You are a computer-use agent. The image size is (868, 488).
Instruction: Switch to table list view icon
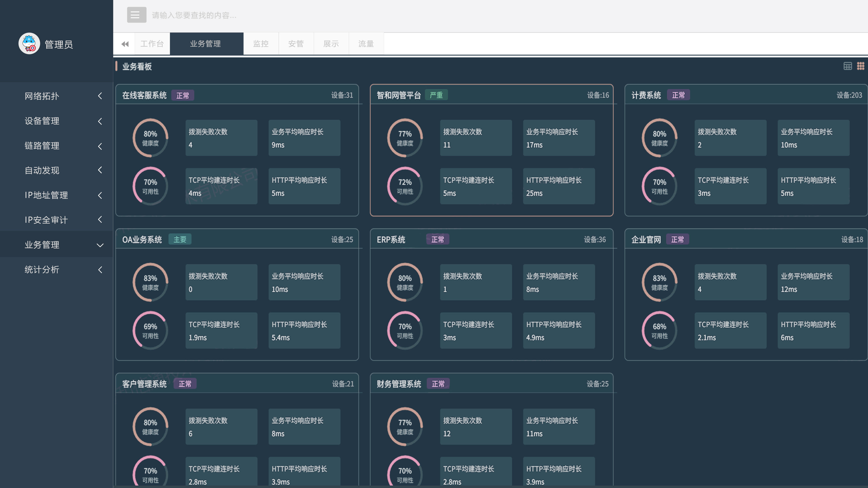point(847,66)
